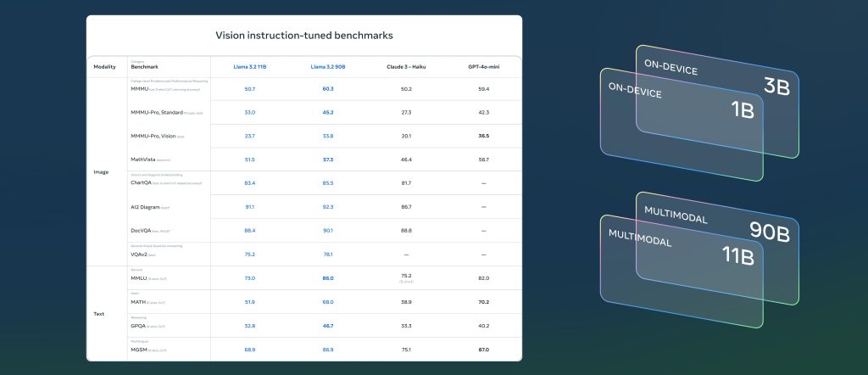Select the MMMU-Pro Standard score 45.2
Image resolution: width=868 pixels, height=375 pixels.
pos(328,113)
